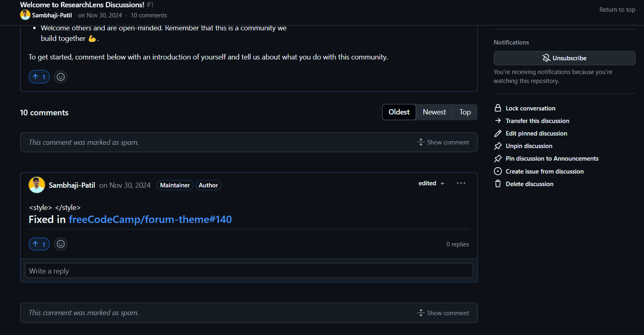Screen dimensions: 644x335
Task: Toggle upvote on the main discussion post
Action: tap(39, 77)
